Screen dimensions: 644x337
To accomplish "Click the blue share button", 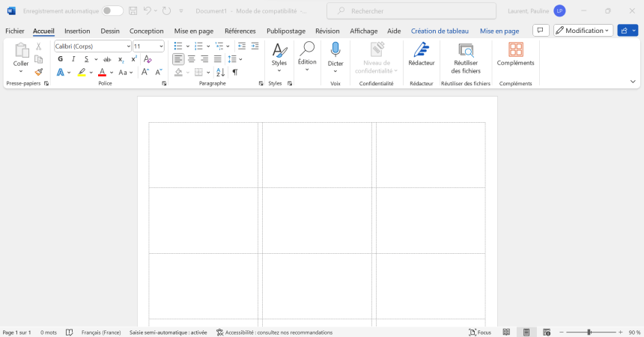I will point(628,31).
